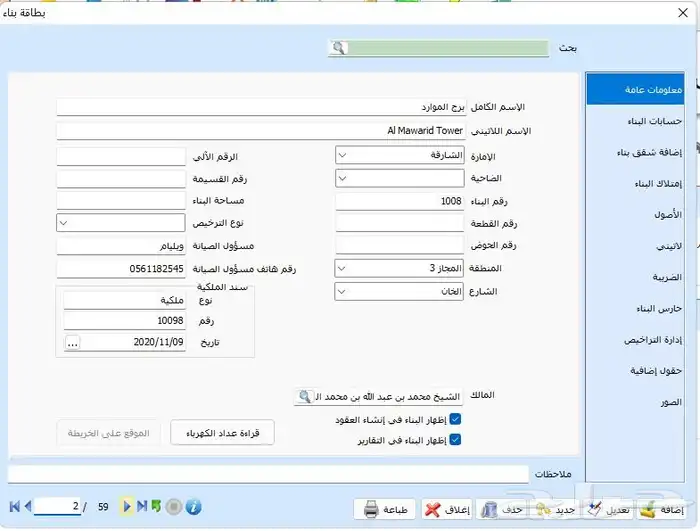Screen dimensions: 700x531
Task: Open the الضاحية dropdown
Action: (x=400, y=178)
